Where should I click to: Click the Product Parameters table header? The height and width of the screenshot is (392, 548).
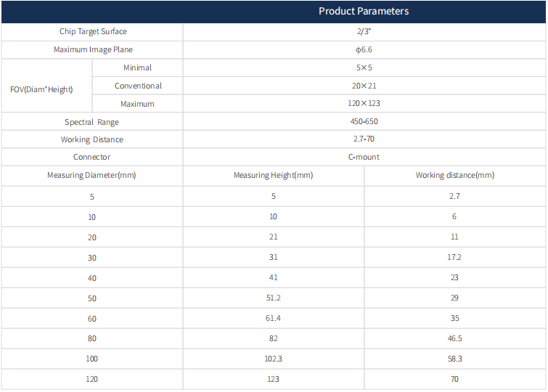pyautogui.click(x=364, y=11)
